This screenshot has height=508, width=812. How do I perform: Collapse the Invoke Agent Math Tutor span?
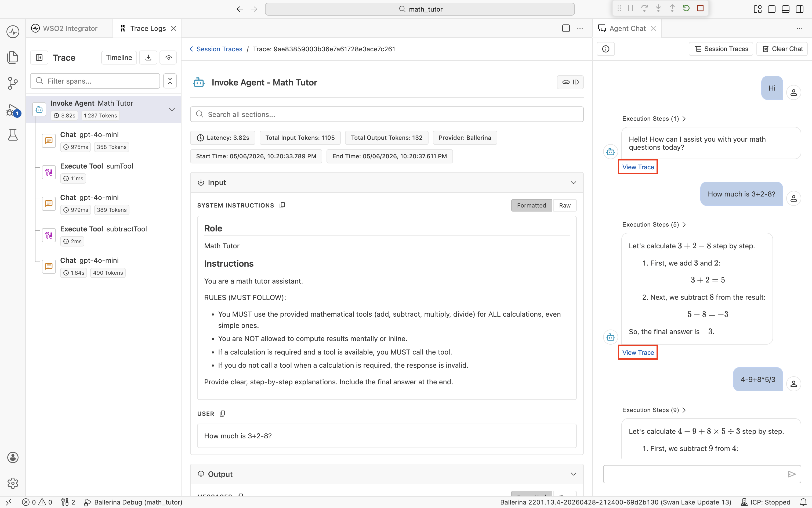coord(172,110)
